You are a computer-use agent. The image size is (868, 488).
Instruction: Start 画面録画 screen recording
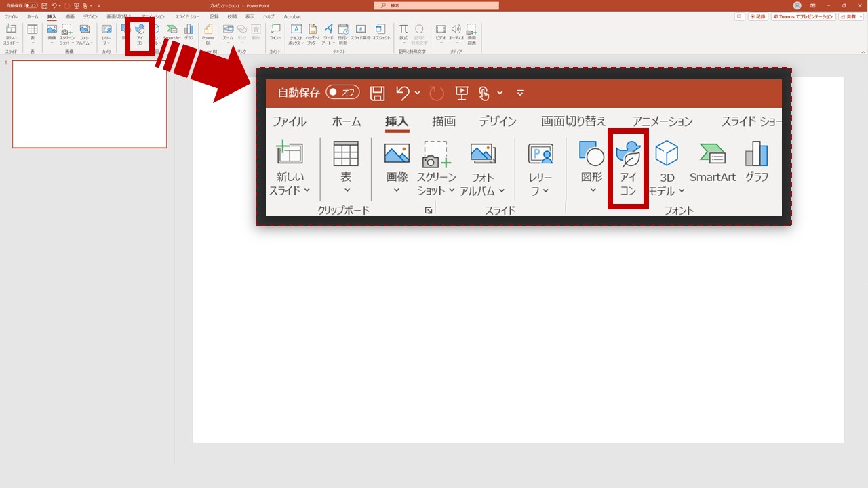[x=471, y=34]
